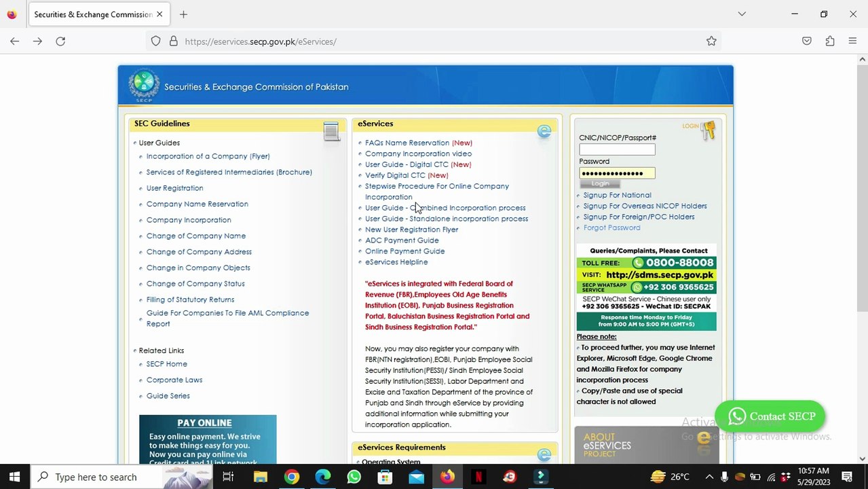Open Signup For Overseas NICOP Holders link
This screenshot has width=868, height=489.
tap(645, 206)
